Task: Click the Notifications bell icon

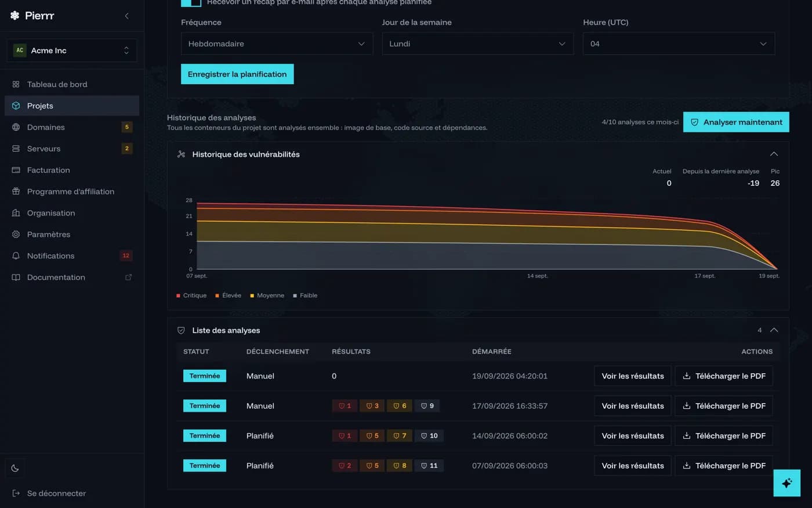Action: point(16,256)
